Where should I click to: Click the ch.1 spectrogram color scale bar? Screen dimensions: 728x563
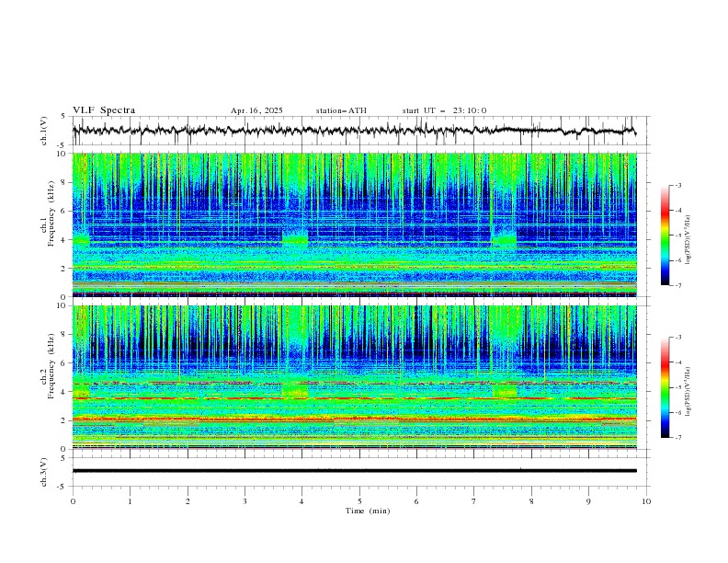(665, 236)
